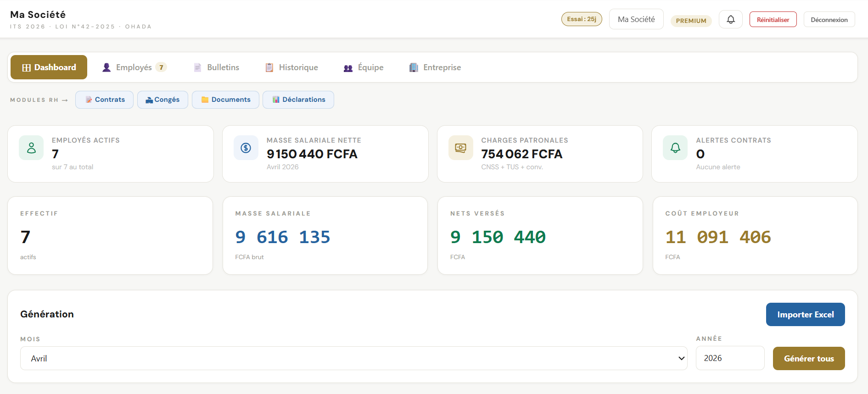This screenshot has height=394, width=868.
Task: Open the Déclarations module
Action: 298,100
